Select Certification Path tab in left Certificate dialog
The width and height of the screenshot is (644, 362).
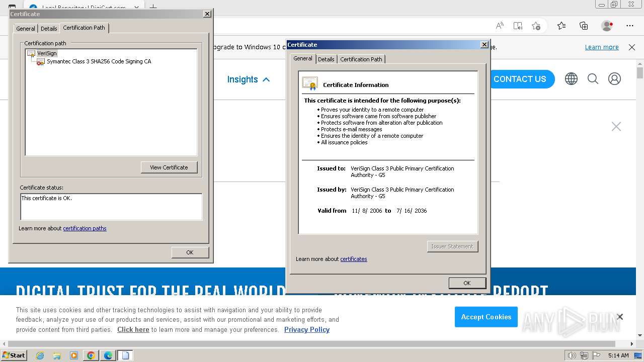[84, 28]
